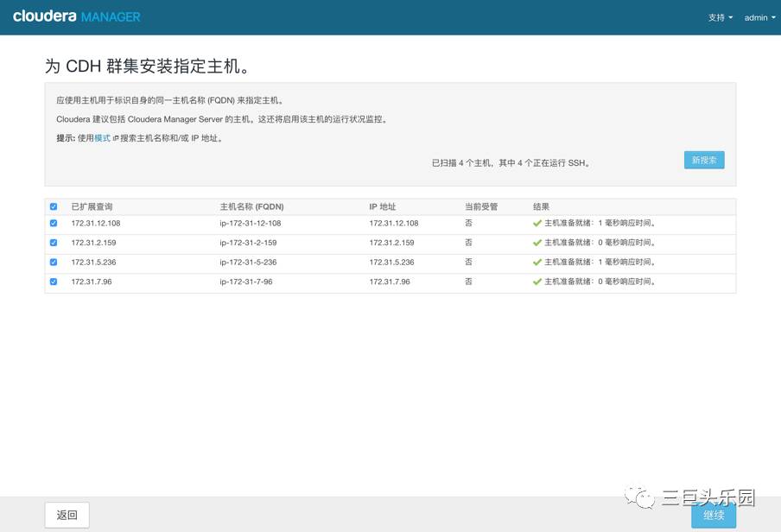Click the Cloudera Manager logo
Image resolution: width=781 pixels, height=532 pixels.
pos(76,16)
